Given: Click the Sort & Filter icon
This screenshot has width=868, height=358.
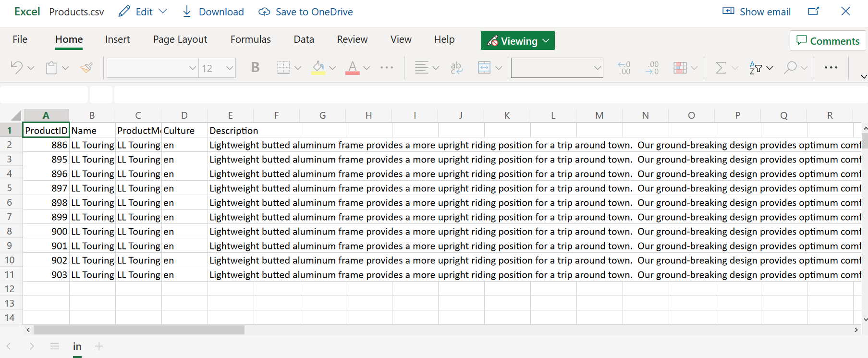Looking at the screenshot, I should [756, 68].
